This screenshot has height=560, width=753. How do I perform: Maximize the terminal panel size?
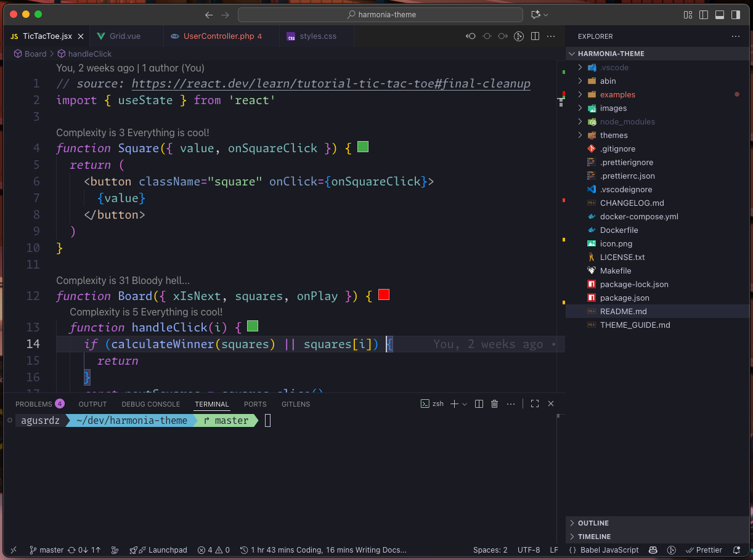click(534, 404)
